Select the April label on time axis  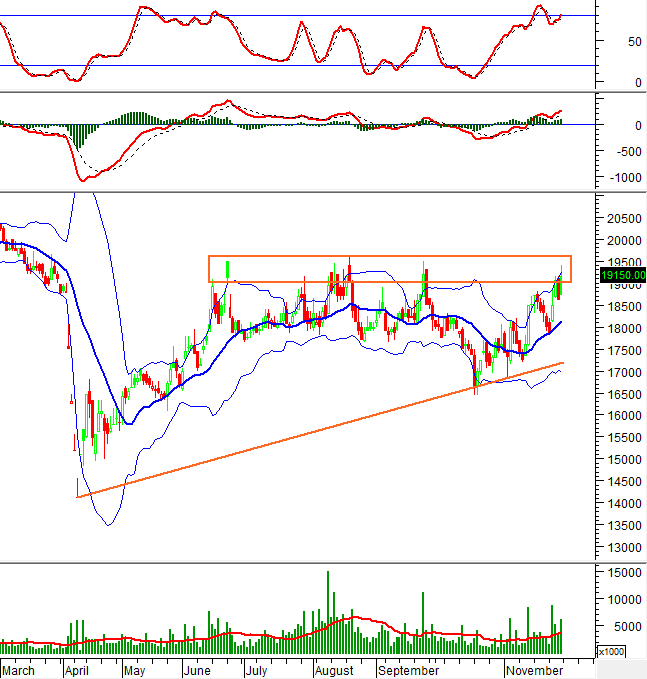78,669
